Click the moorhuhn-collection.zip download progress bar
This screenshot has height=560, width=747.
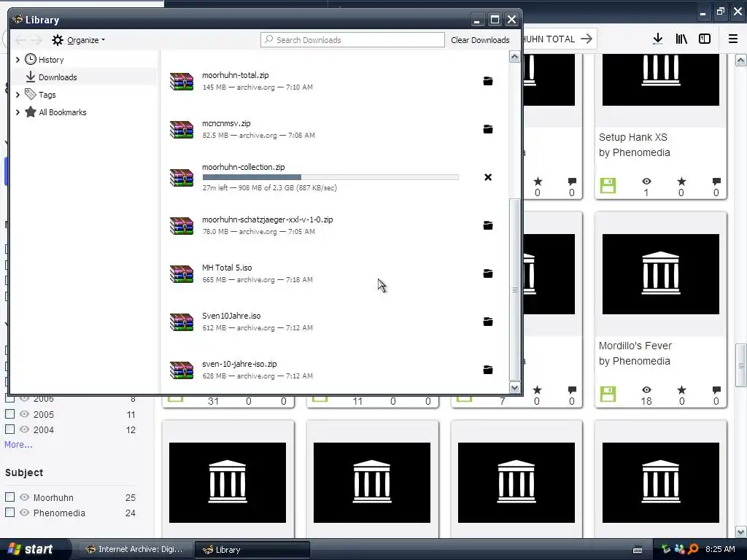coord(330,177)
